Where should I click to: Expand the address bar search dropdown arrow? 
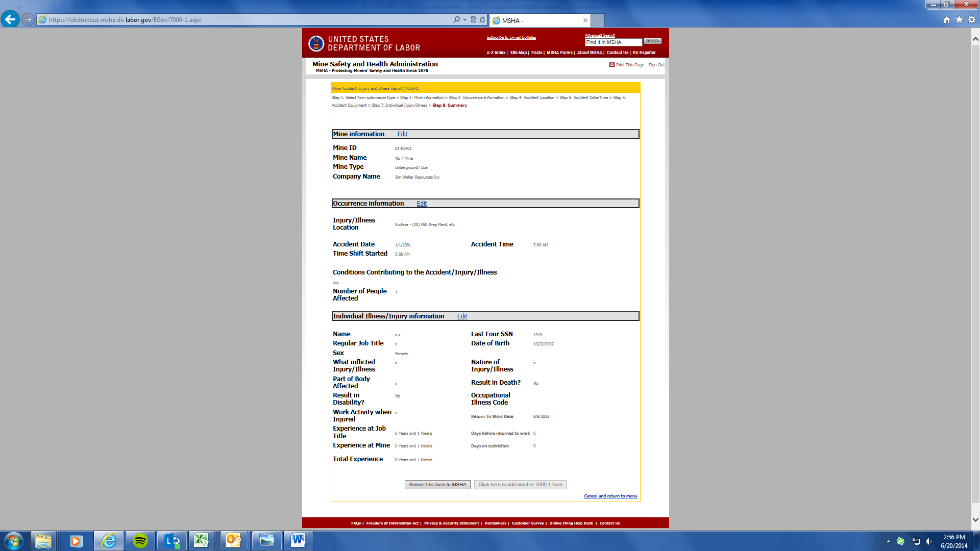pyautogui.click(x=464, y=19)
